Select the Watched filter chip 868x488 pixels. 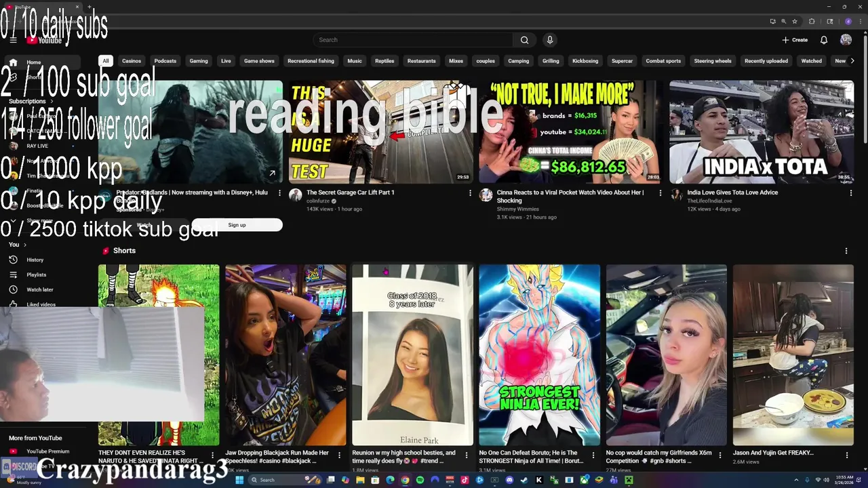click(x=812, y=61)
